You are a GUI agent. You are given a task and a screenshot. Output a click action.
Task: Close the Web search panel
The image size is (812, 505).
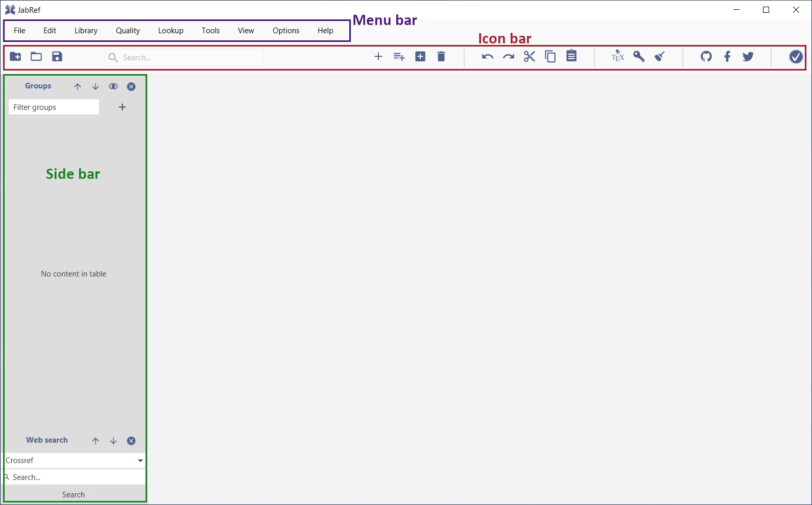131,441
